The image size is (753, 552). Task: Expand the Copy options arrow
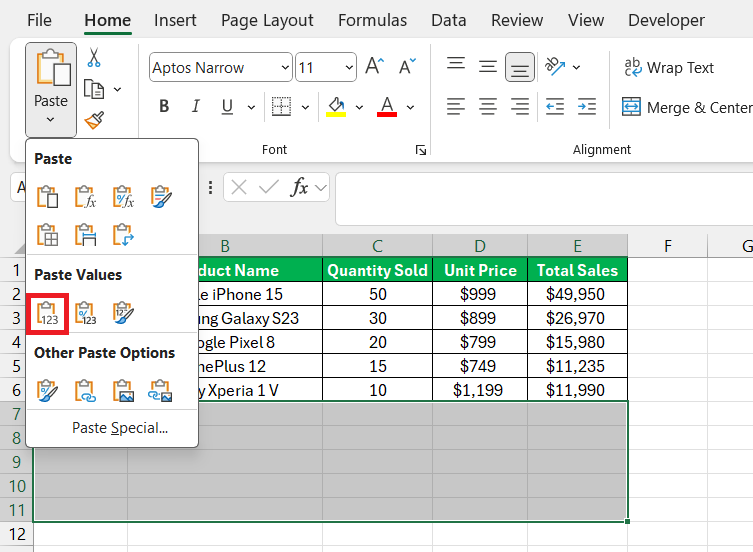click(117, 89)
